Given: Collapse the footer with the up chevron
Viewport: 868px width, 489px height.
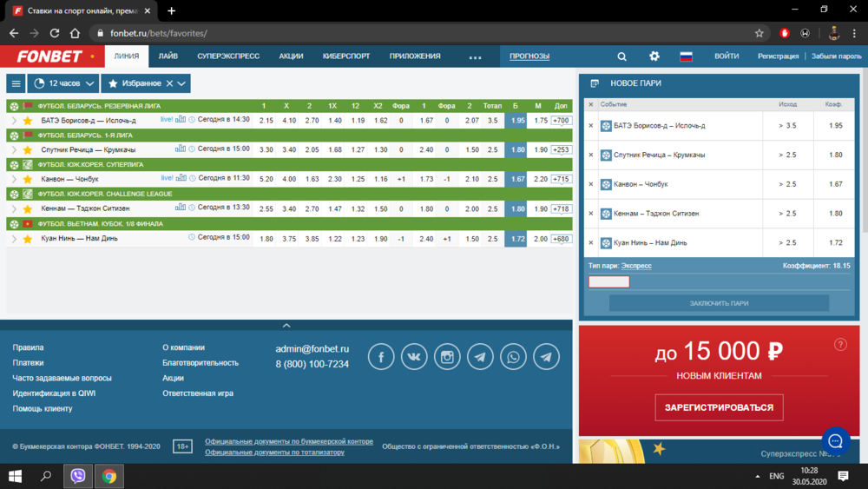Looking at the screenshot, I should pos(286,326).
